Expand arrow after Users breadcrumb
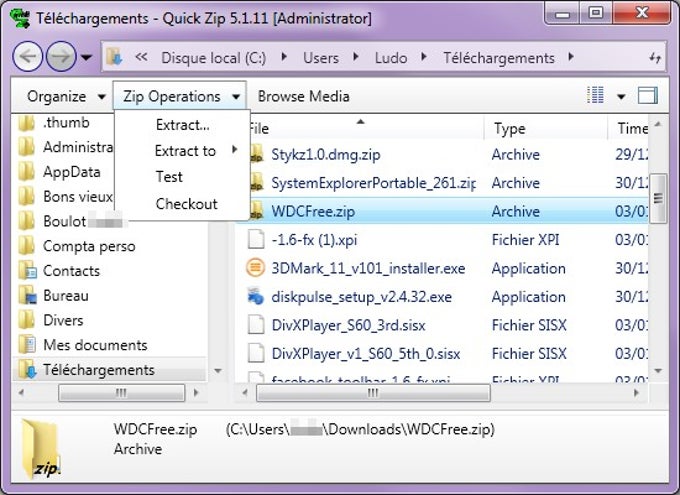This screenshot has height=495, width=680. tap(356, 57)
